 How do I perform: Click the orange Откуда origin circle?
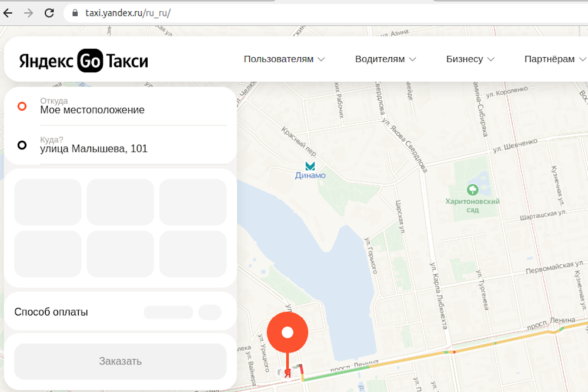tap(22, 107)
